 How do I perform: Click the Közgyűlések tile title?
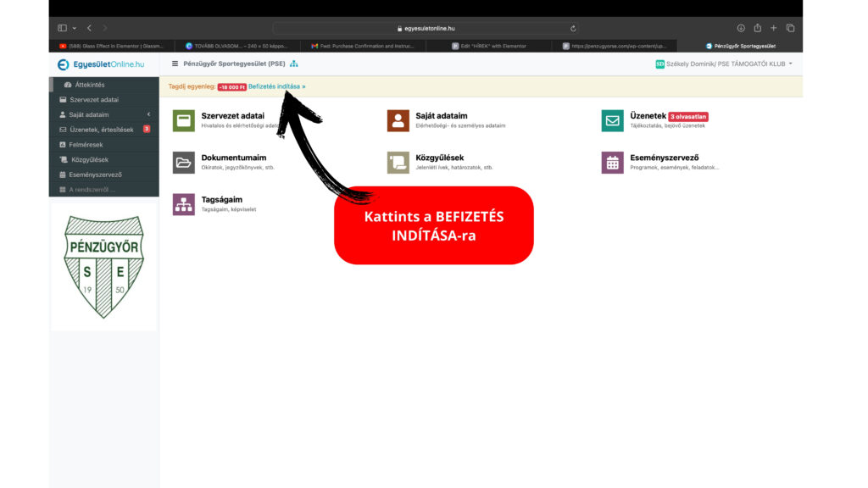[x=440, y=158]
